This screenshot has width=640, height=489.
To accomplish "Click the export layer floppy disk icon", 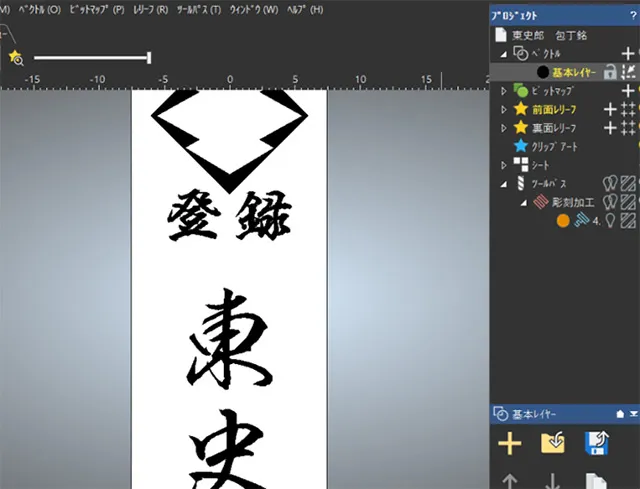I will click(598, 443).
